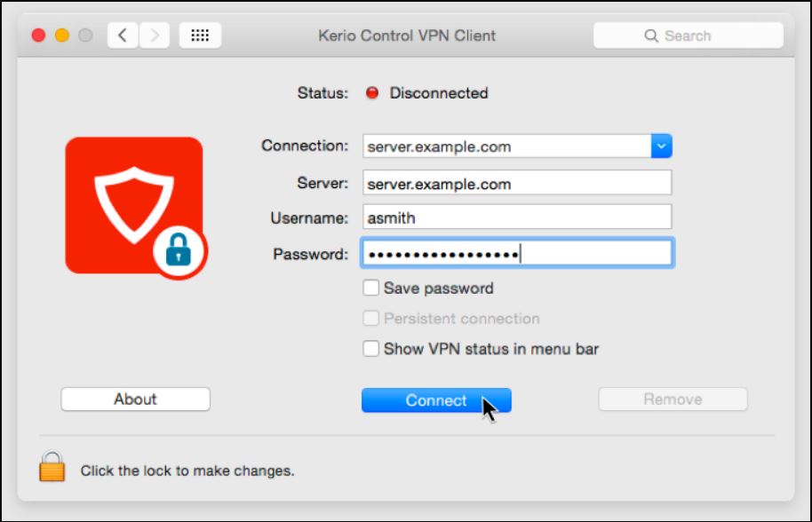Image resolution: width=812 pixels, height=522 pixels.
Task: Open the About dialog
Action: (134, 399)
